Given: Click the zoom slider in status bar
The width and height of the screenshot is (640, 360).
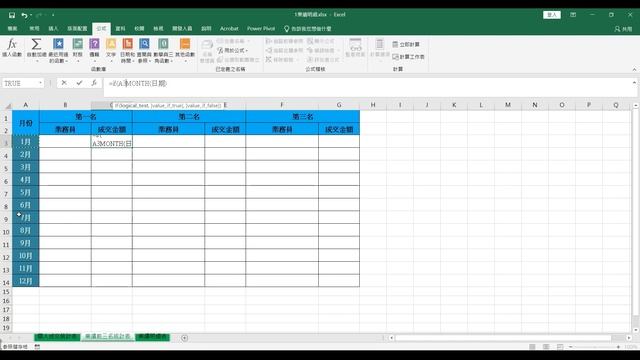Looking at the screenshot, I should (x=594, y=347).
